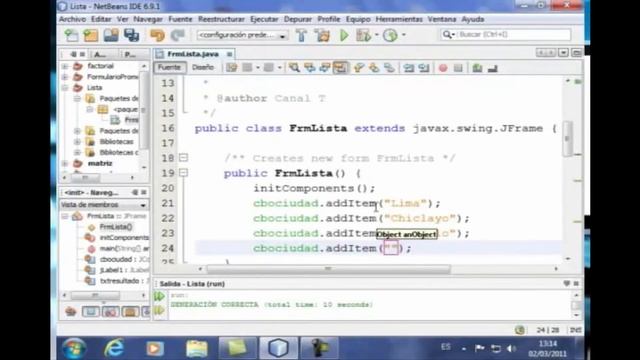Screen dimensions: 640x360
Task: Click the red Start Macro Recording icon
Action: coord(443,68)
